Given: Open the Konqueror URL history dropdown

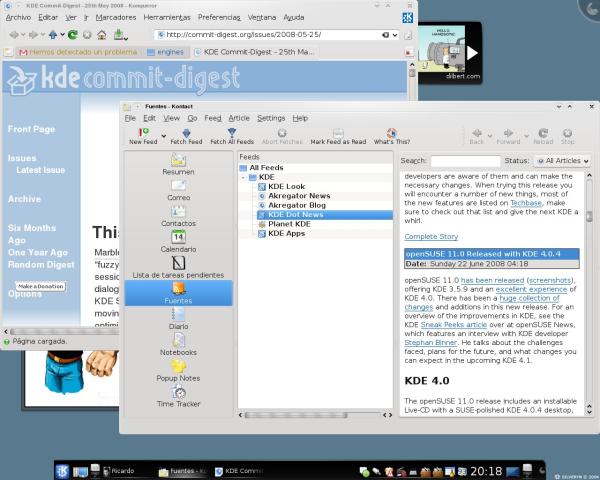Looking at the screenshot, I should click(395, 35).
